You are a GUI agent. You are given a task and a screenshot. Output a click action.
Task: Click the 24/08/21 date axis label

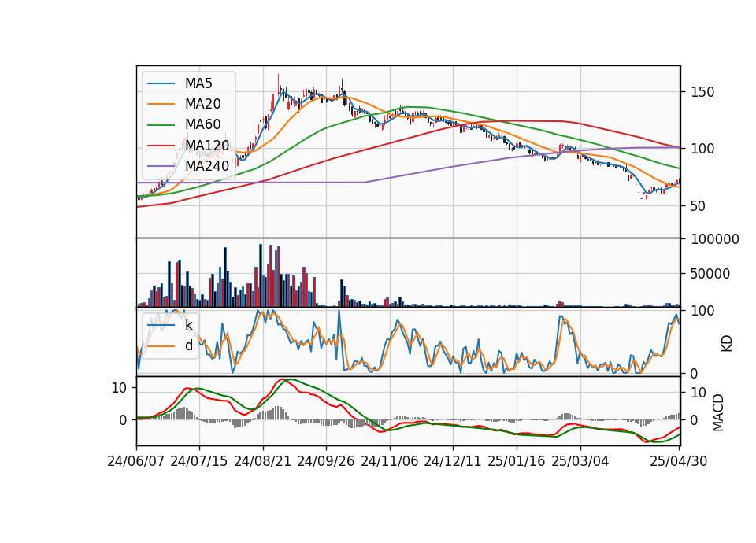click(x=263, y=461)
